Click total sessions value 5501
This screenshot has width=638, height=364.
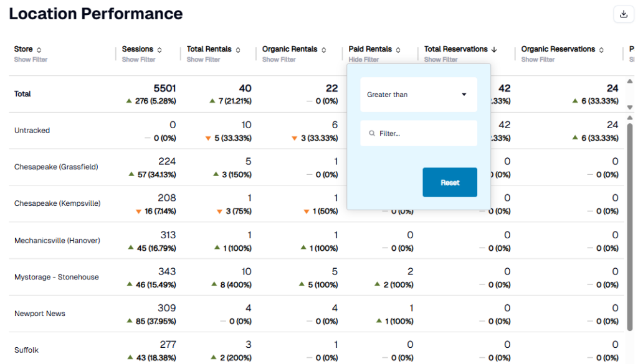164,88
